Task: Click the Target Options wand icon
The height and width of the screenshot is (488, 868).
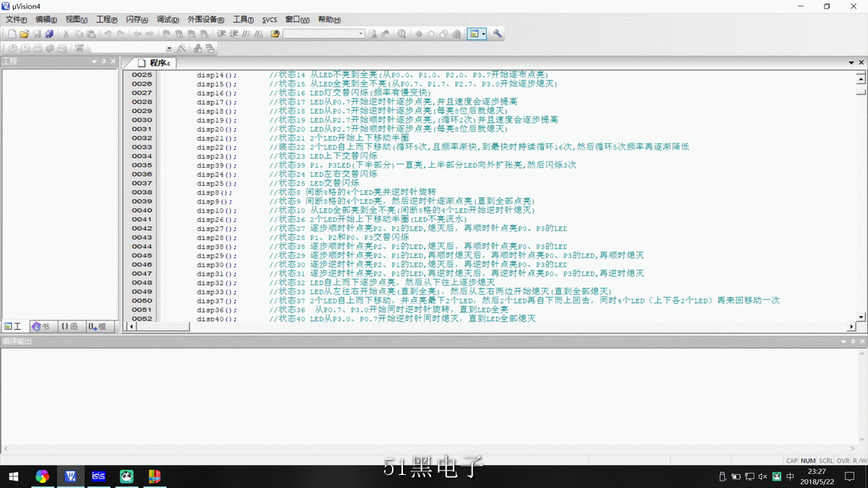Action: [x=181, y=48]
